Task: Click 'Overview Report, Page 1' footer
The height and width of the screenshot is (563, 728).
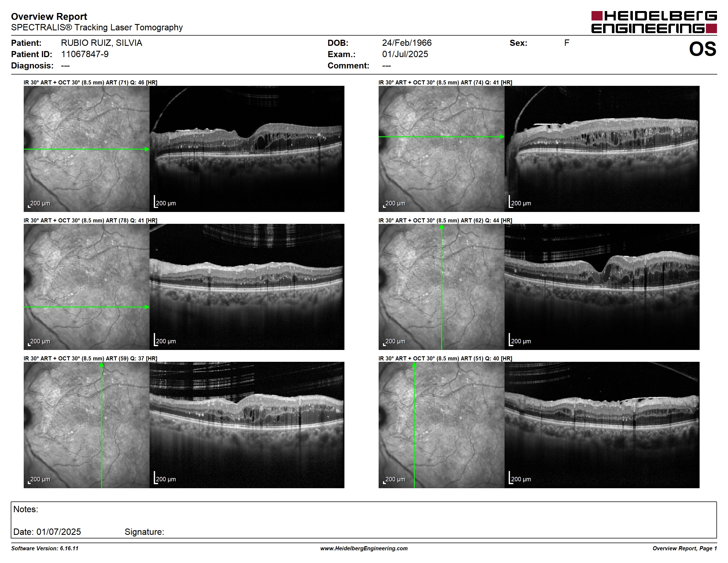Action: tap(685, 548)
